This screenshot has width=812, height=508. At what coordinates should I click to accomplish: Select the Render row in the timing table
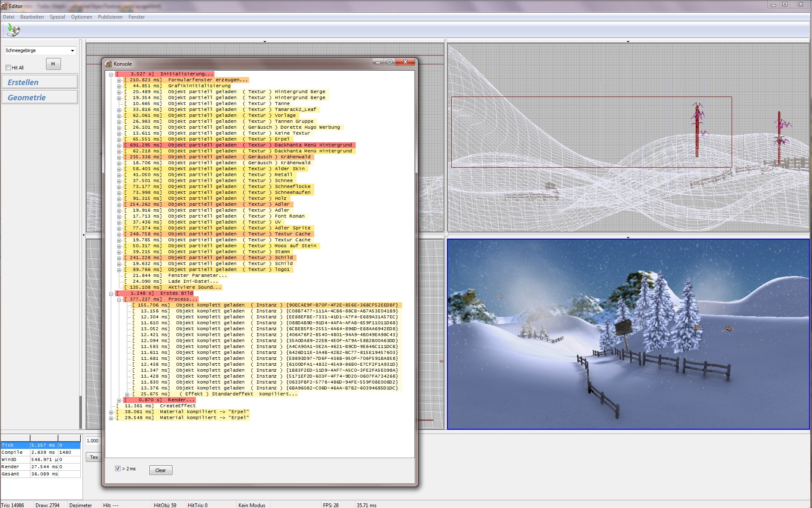pyautogui.click(x=10, y=467)
